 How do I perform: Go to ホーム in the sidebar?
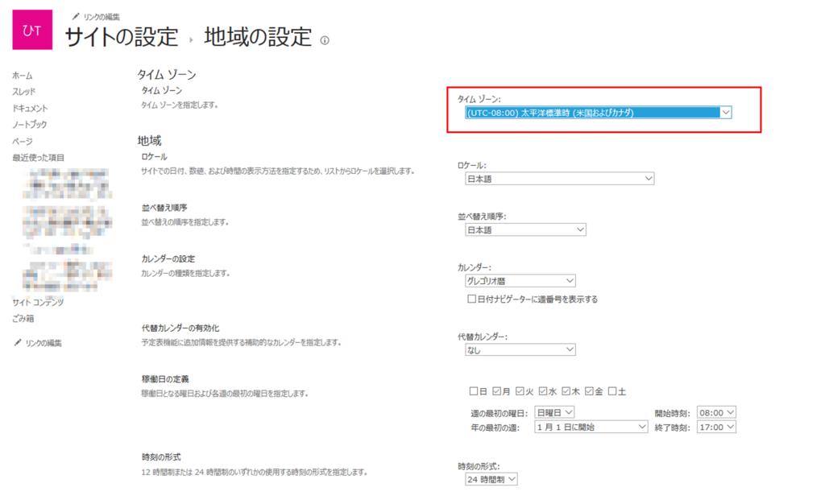click(x=23, y=76)
